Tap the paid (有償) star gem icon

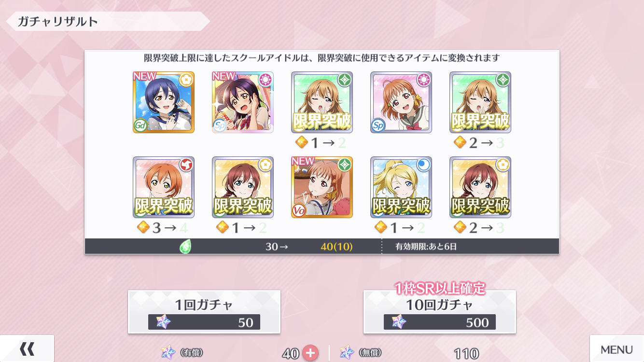(168, 353)
